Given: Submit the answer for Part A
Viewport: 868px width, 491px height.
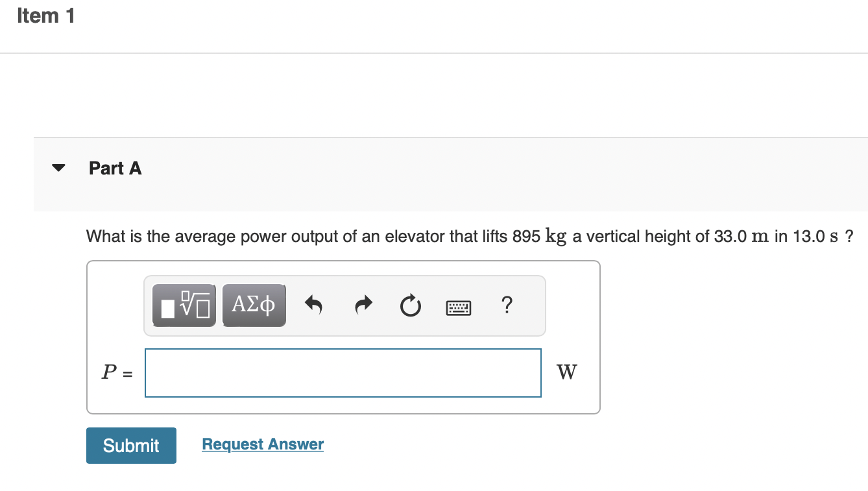Looking at the screenshot, I should pos(131,446).
